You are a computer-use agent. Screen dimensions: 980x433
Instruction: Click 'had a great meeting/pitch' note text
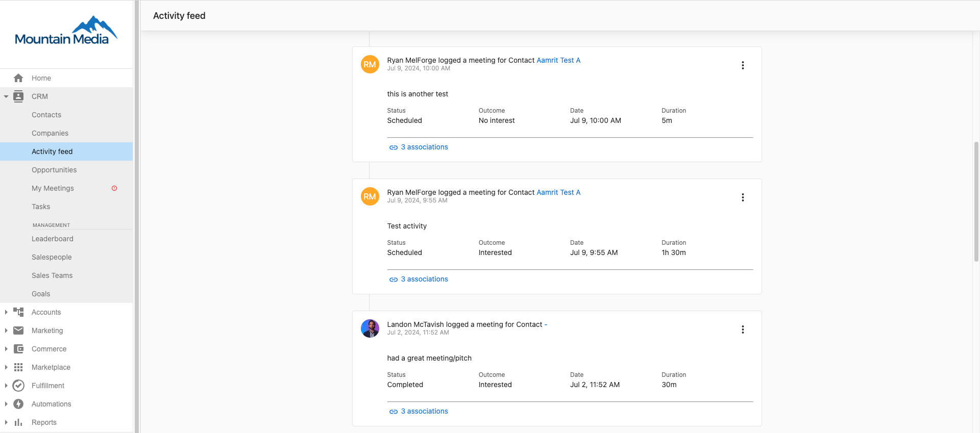[x=429, y=358]
